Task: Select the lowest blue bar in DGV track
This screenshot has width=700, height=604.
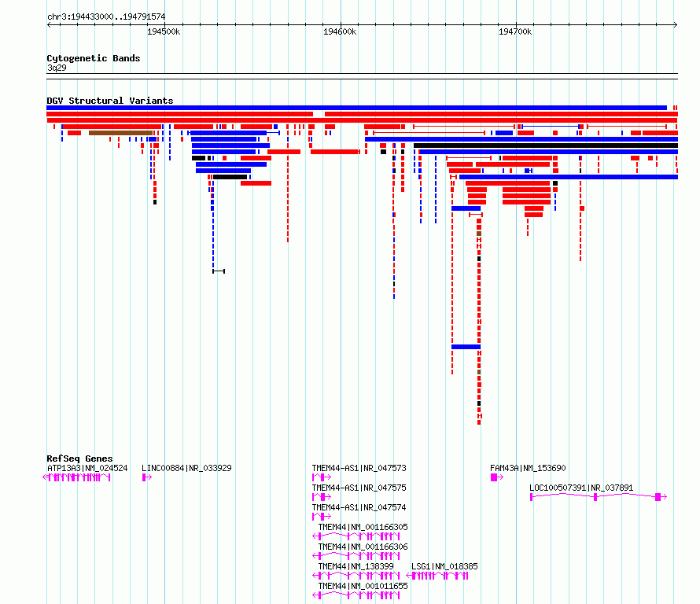Action: [466, 347]
